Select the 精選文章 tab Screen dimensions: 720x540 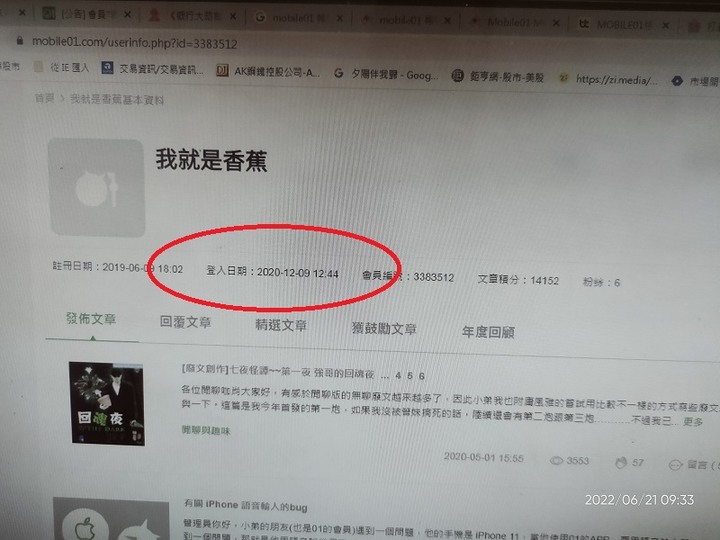coord(281,325)
